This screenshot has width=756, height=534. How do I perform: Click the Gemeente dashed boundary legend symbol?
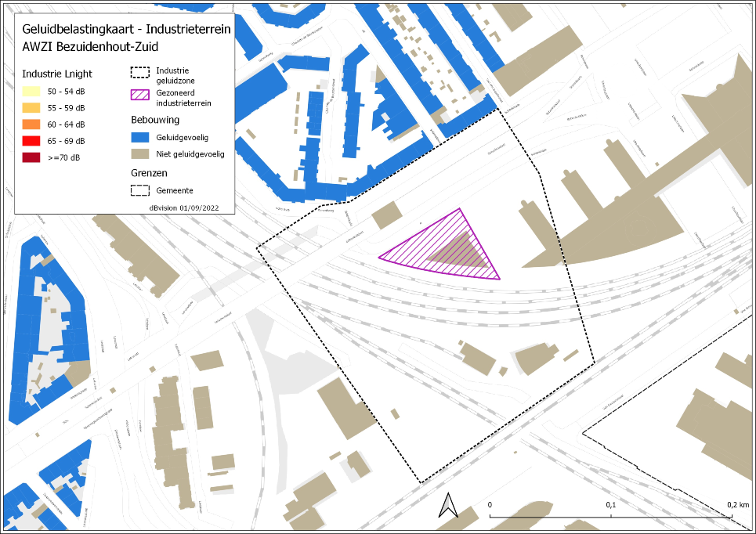coord(140,189)
